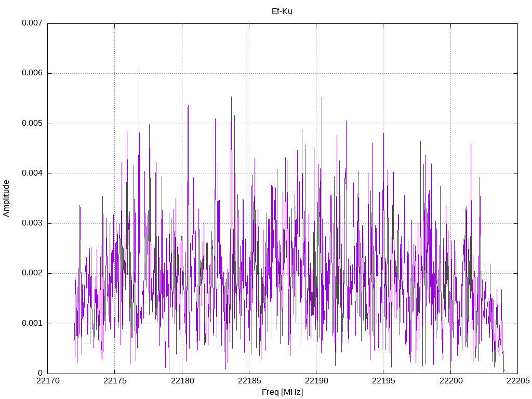Click the 'Amplitude' y-axis label

(x=6, y=198)
